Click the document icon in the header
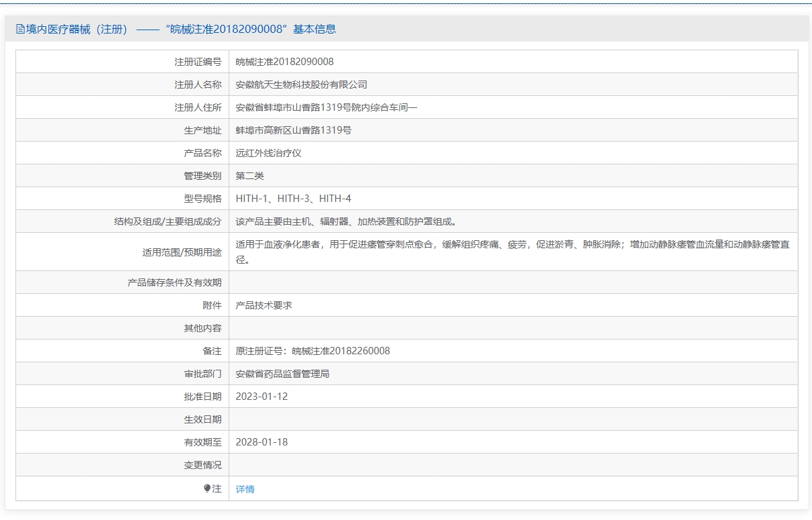812x520 pixels. pos(20,29)
